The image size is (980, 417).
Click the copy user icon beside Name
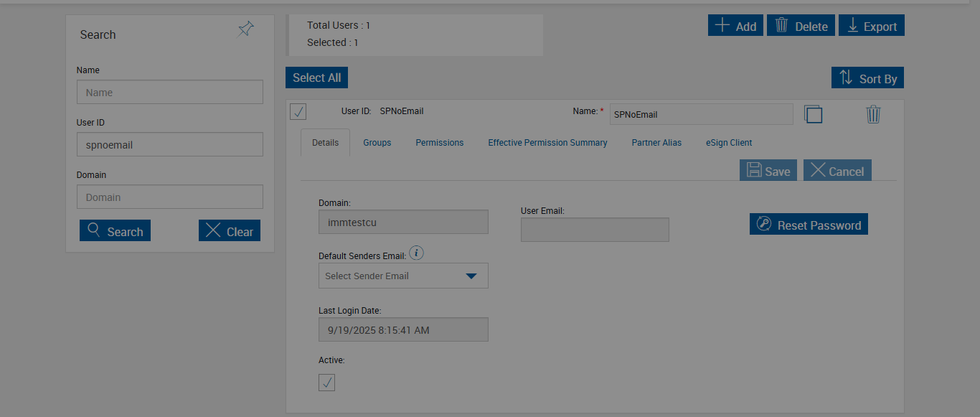pos(813,114)
